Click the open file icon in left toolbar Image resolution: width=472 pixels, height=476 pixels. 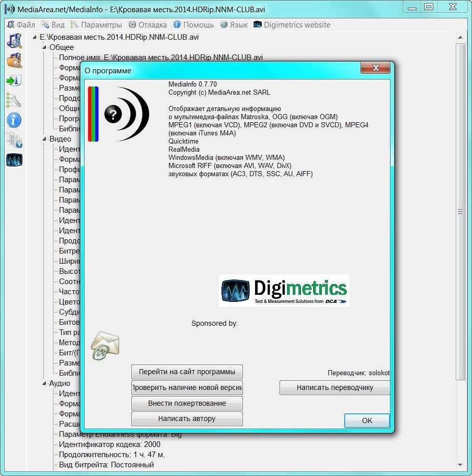14,41
